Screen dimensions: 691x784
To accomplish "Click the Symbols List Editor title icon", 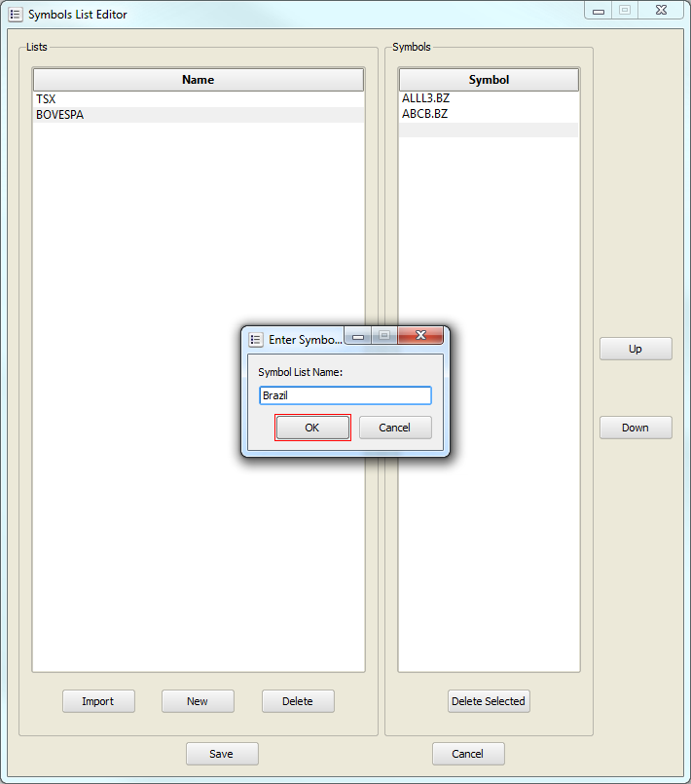I will point(16,15).
